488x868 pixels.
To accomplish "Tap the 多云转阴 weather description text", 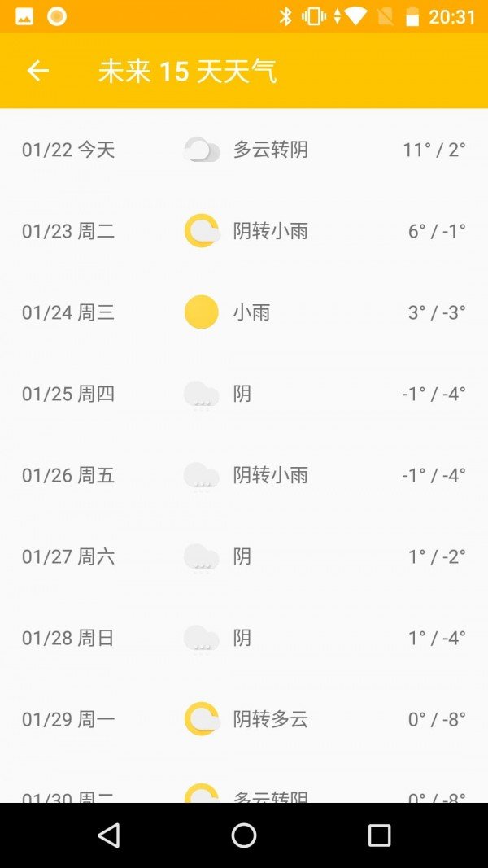I will click(x=270, y=149).
